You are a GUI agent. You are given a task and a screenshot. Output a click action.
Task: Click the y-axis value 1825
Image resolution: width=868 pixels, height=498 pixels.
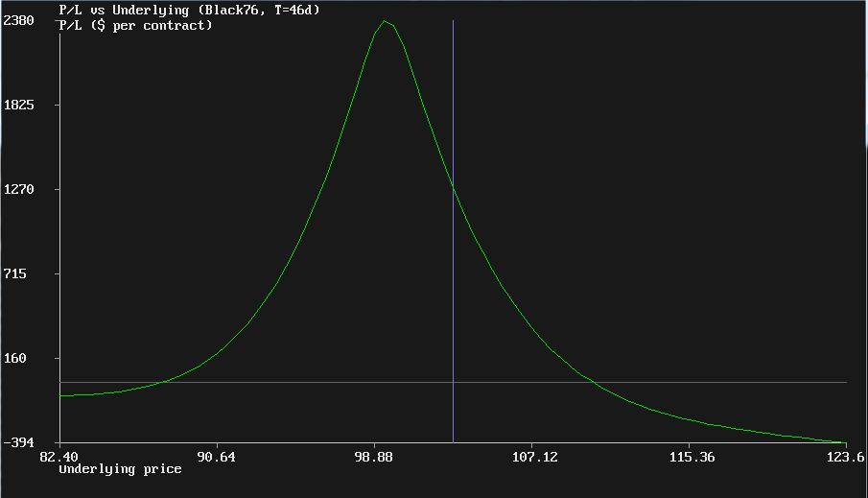pyautogui.click(x=19, y=106)
